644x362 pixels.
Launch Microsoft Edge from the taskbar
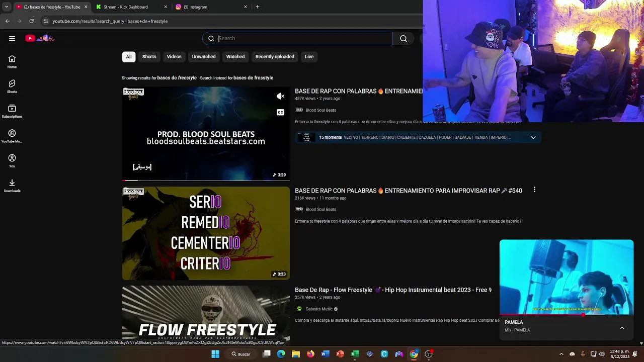(x=281, y=354)
